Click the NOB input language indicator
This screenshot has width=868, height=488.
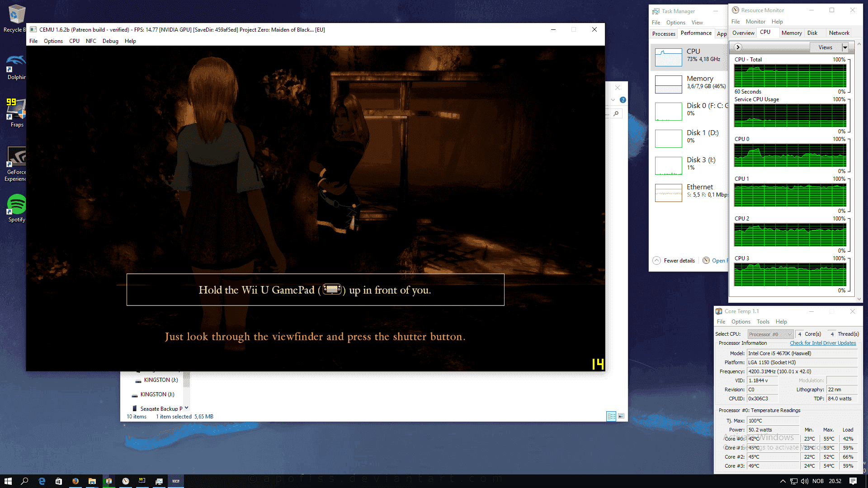(818, 481)
